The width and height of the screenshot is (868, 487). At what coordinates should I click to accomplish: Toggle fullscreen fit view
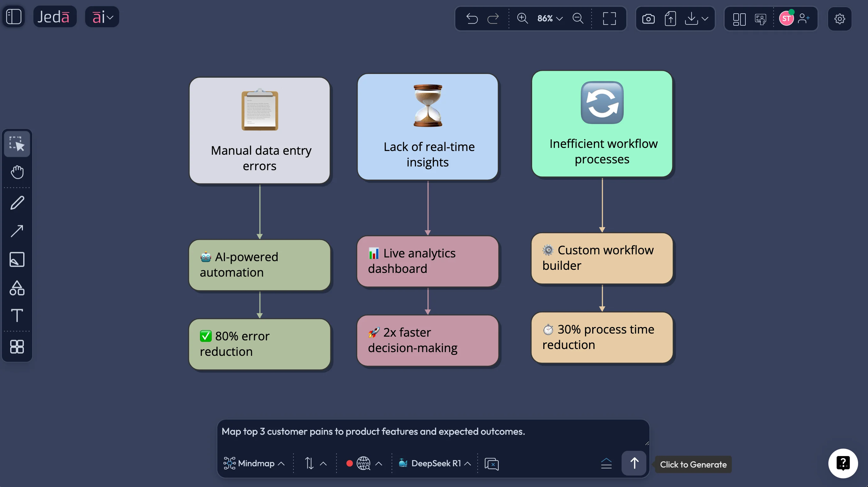(x=609, y=19)
